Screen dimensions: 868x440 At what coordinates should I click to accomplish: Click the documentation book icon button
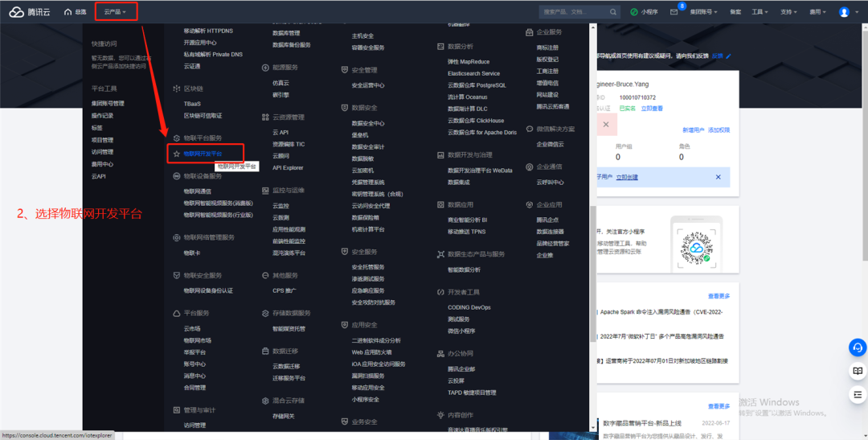pos(858,371)
